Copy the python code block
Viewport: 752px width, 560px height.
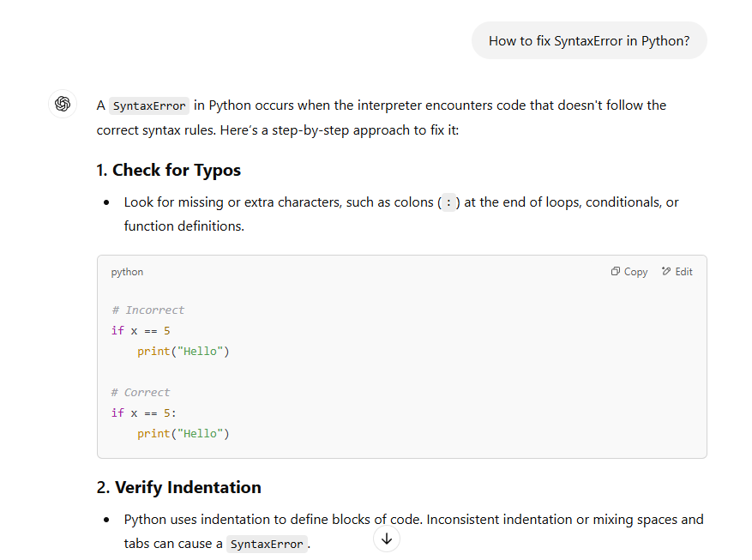[629, 272]
